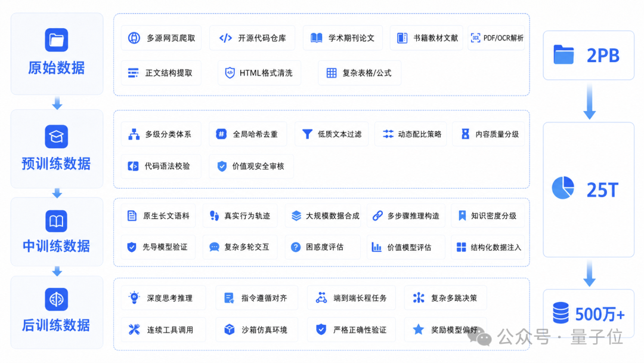The width and height of the screenshot is (644, 363).
Task: Select the 原生长文语料 label
Action: 166,216
